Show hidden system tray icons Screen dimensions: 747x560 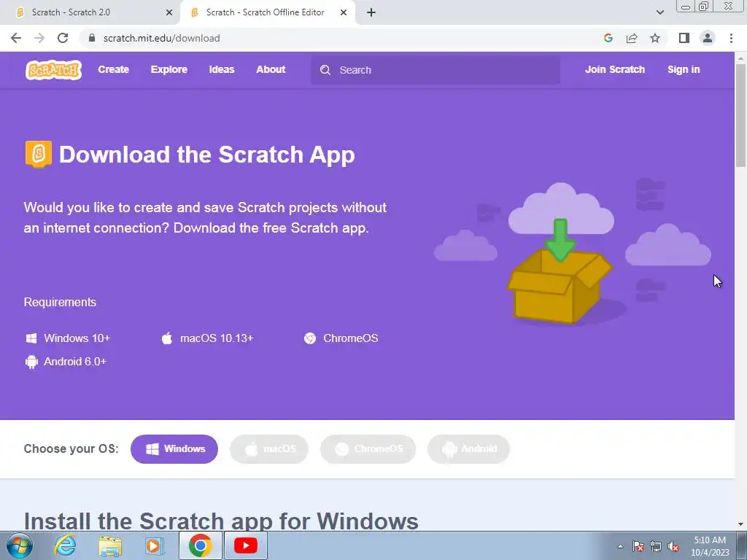pyautogui.click(x=620, y=546)
